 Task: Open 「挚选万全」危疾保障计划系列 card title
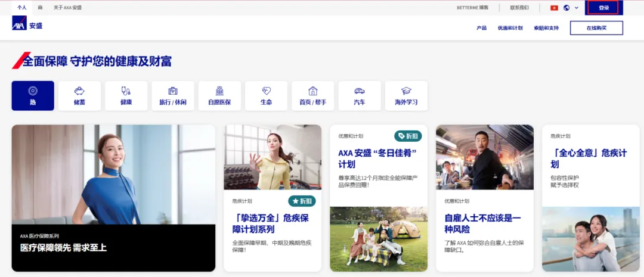click(271, 223)
